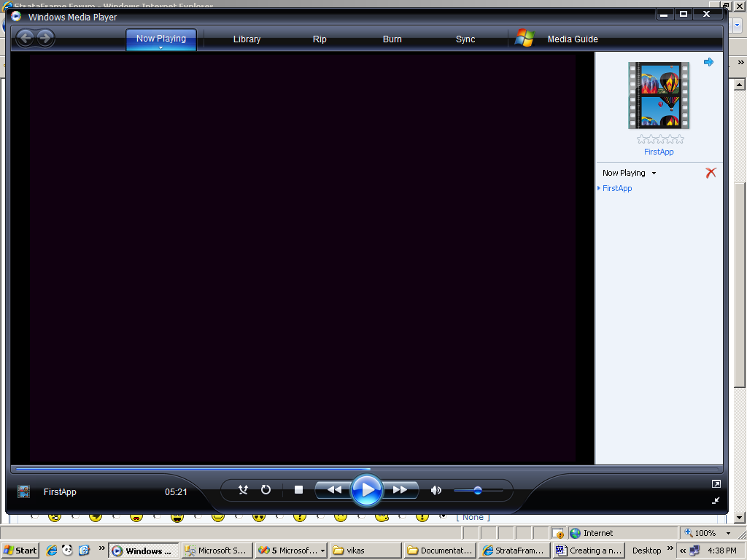Viewport: 747px width, 560px height.
Task: Mute the sound with speaker icon
Action: tap(436, 491)
